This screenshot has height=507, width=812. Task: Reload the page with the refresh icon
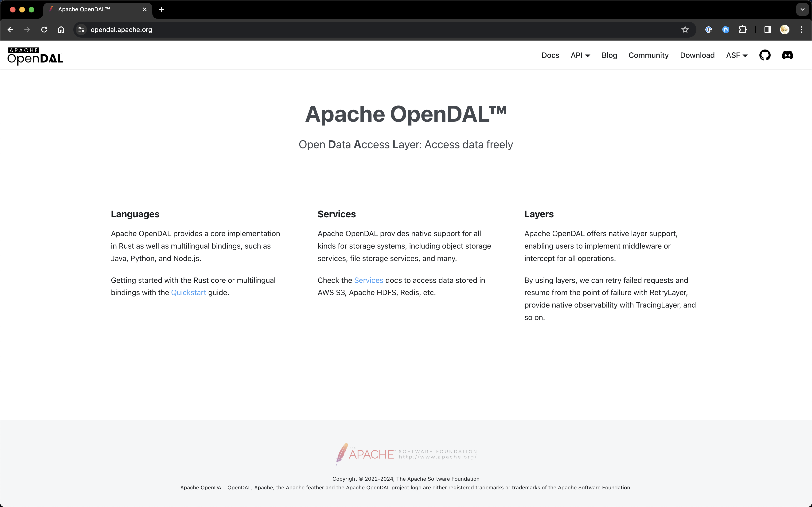(44, 30)
